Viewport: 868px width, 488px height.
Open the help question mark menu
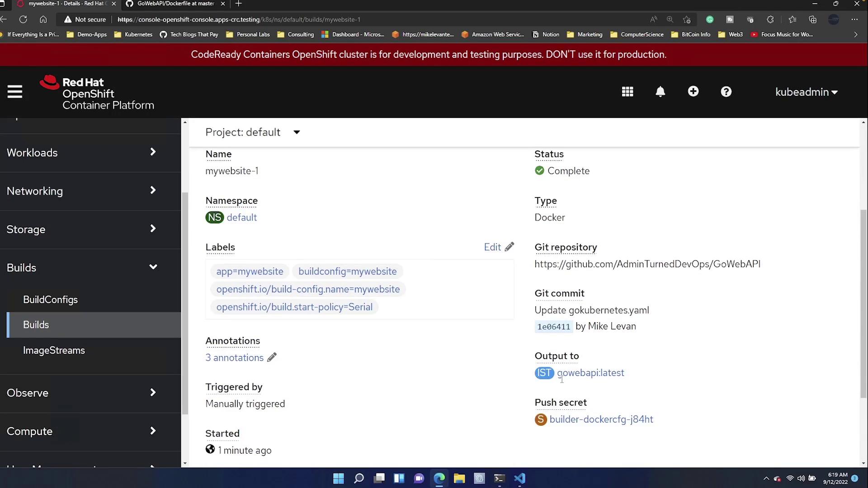726,92
